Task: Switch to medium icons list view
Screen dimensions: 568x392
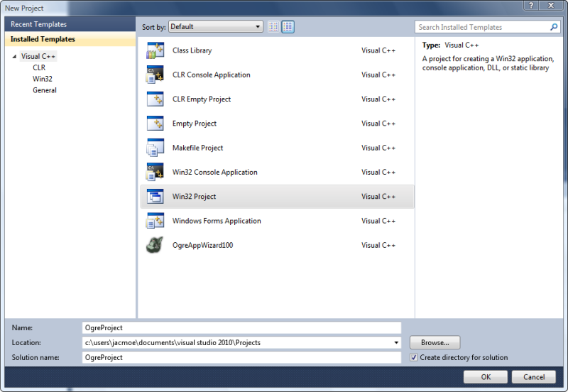Action: [x=288, y=26]
